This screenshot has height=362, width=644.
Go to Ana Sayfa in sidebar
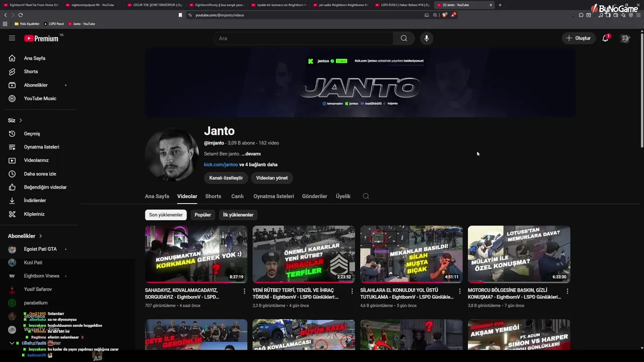pos(34,58)
